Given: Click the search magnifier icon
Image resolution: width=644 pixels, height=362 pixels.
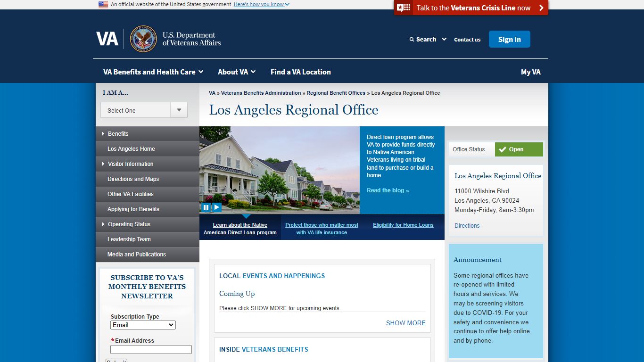Looking at the screenshot, I should point(412,40).
